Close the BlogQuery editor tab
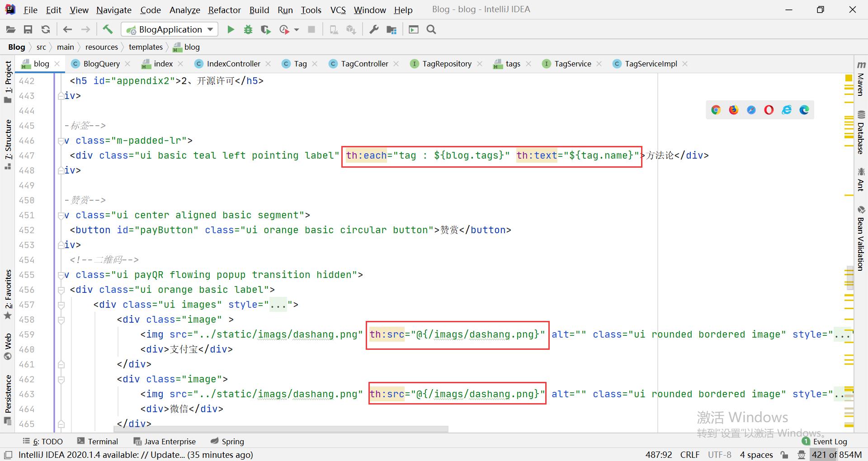 pyautogui.click(x=128, y=64)
